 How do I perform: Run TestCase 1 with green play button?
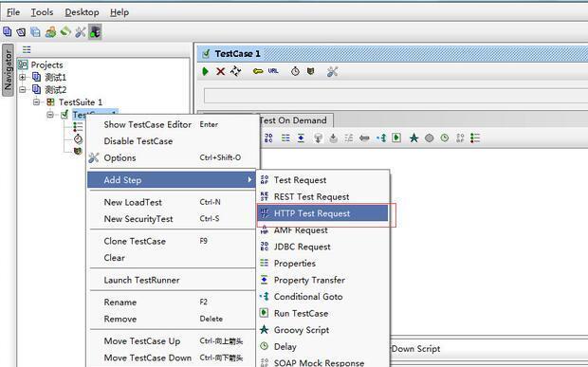click(x=205, y=71)
